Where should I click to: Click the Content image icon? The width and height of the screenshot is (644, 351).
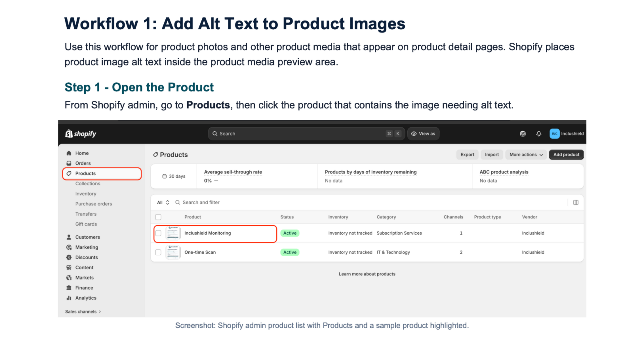69,267
